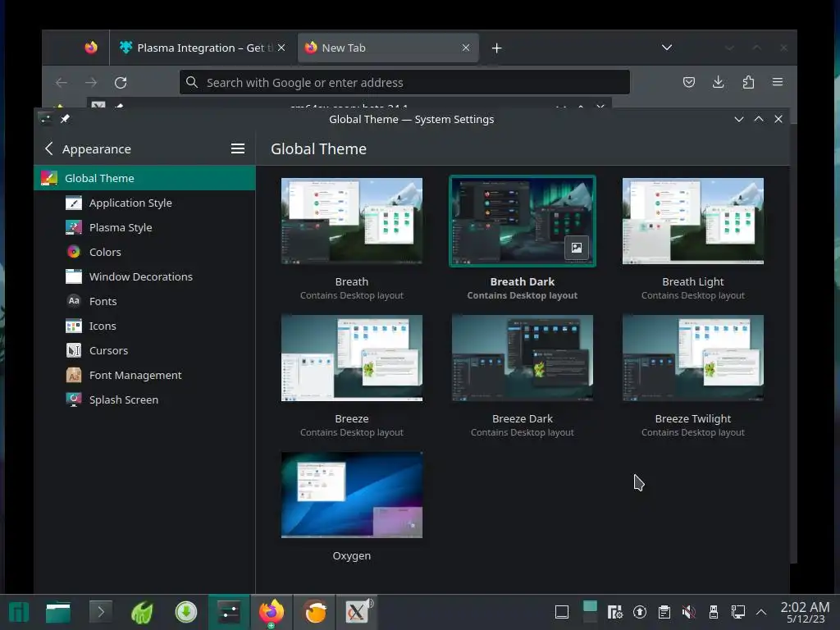The image size is (840, 630).
Task: Open the sidebar hamburger menu
Action: [238, 149]
